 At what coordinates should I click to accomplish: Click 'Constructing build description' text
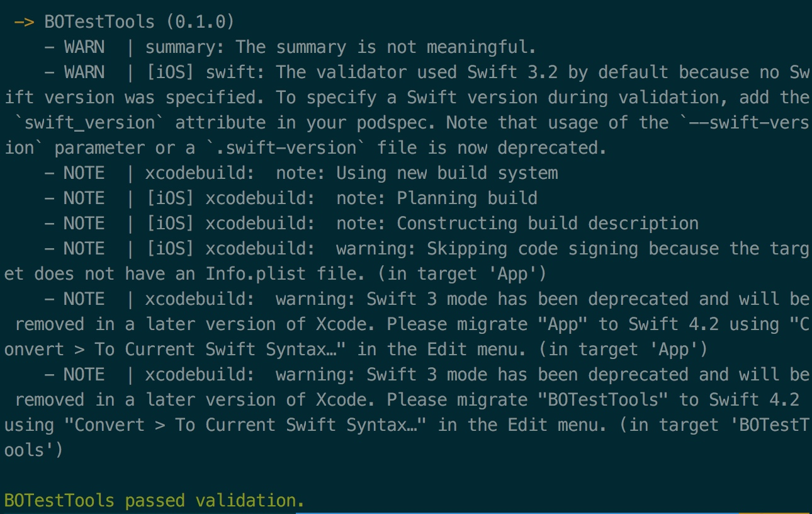click(548, 224)
